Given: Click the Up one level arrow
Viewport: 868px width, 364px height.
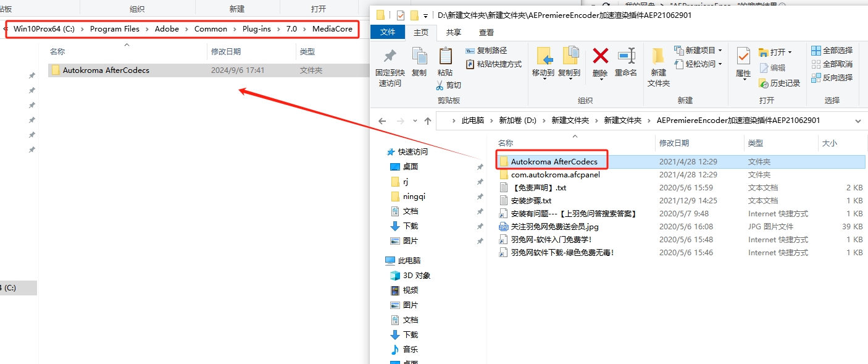Looking at the screenshot, I should point(428,121).
